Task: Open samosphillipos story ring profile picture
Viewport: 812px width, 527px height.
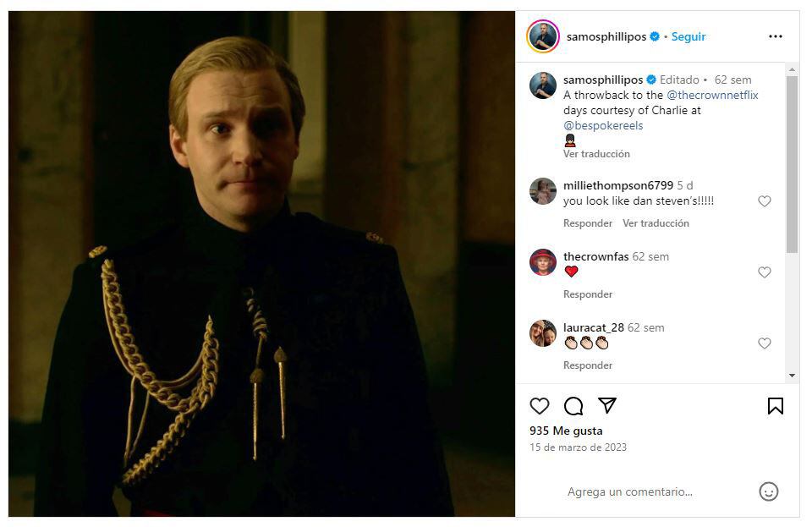Action: [543, 36]
